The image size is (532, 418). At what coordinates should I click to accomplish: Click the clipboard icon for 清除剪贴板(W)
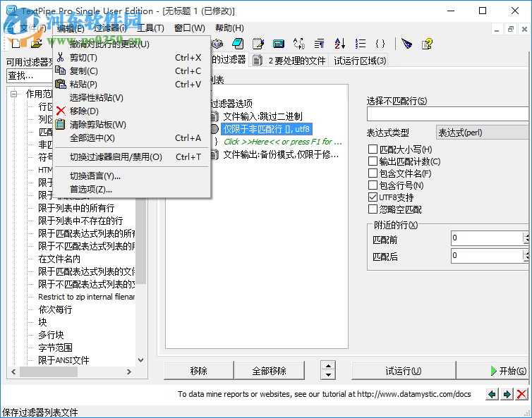coord(60,124)
